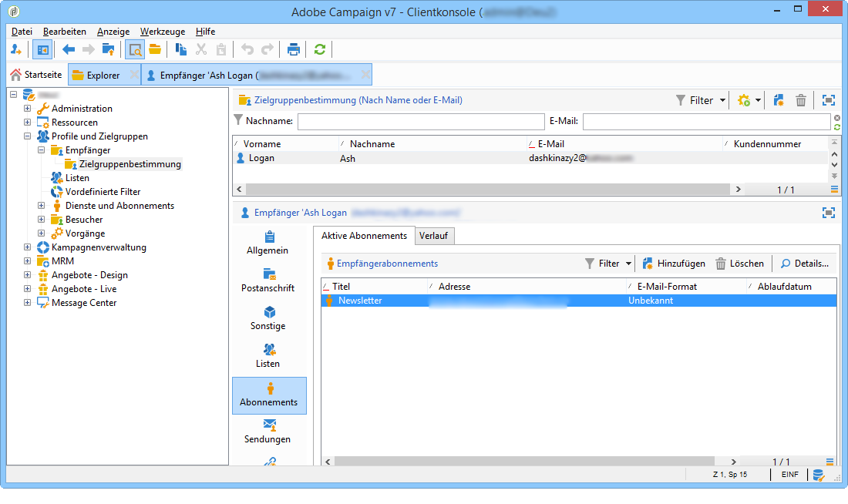848x504 pixels.
Task: Click the open folder icon in the toolbar
Action: tap(155, 50)
